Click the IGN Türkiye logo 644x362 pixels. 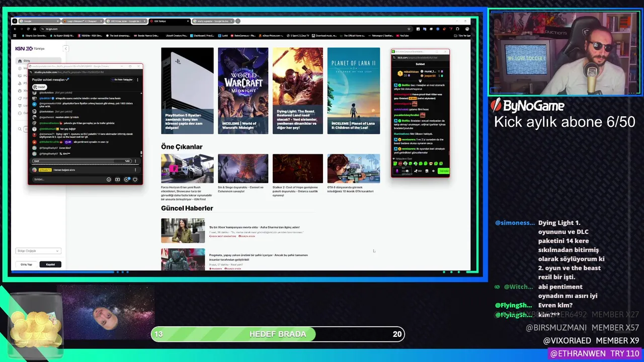pyautogui.click(x=30, y=48)
